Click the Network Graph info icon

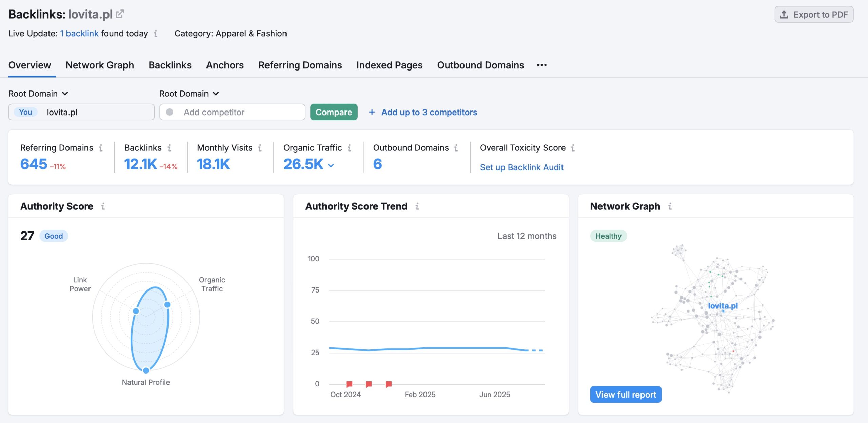click(x=670, y=206)
